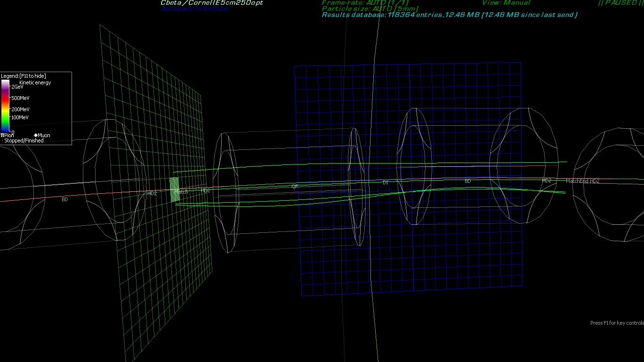644x362 pixels.
Task: Click the Muon diamond symbol in legend
Action: [x=36, y=135]
